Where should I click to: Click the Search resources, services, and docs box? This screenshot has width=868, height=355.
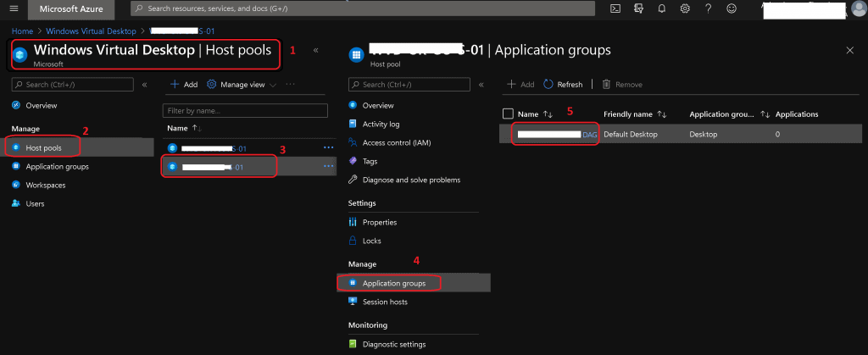(x=363, y=8)
